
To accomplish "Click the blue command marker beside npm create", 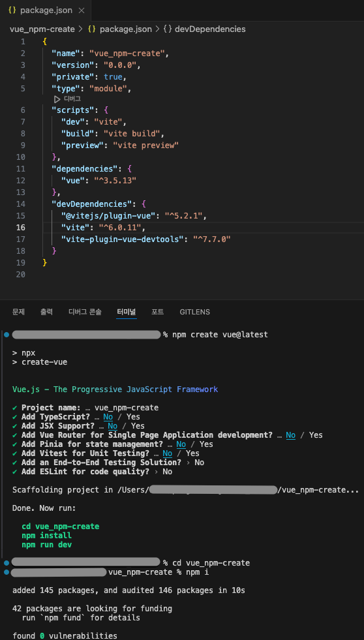I will click(x=6, y=335).
